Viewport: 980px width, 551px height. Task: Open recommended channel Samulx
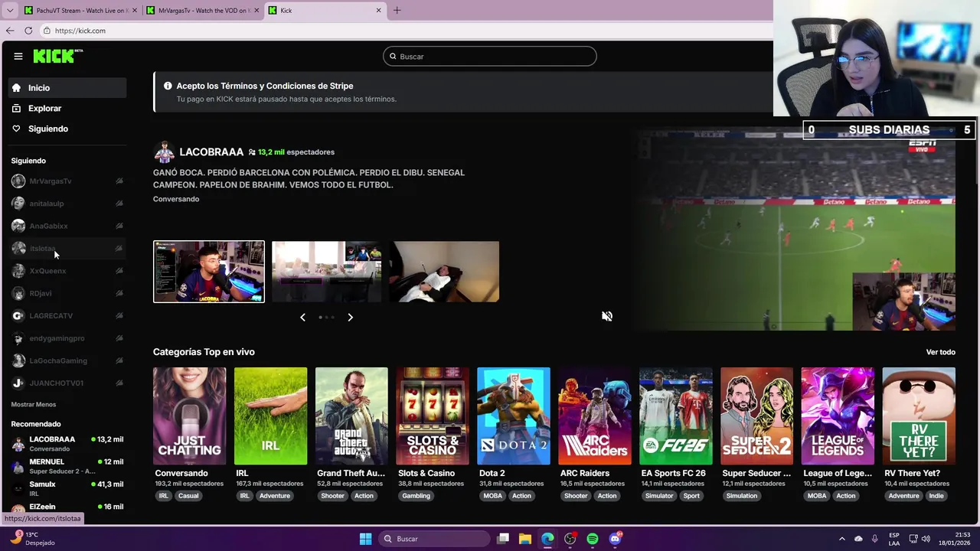tap(67, 488)
